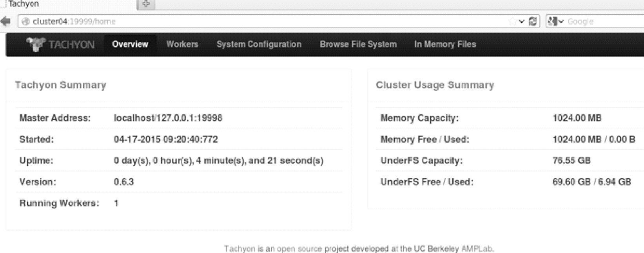This screenshot has width=644, height=253.
Task: Reload the page with the refresh icon
Action: 533,22
